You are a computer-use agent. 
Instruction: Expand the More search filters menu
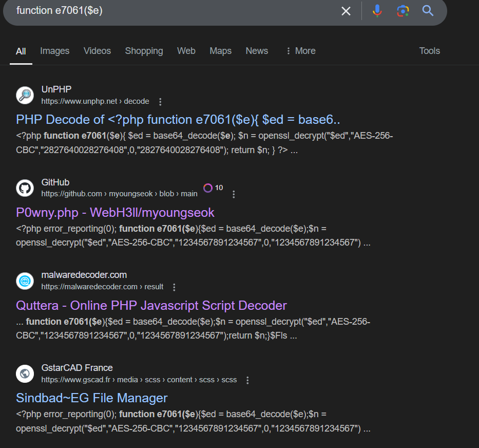301,51
